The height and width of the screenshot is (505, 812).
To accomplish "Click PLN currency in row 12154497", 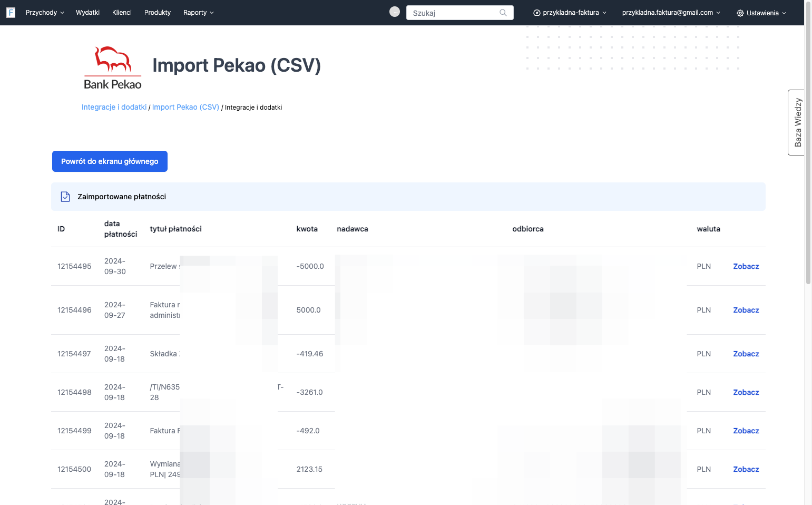I will (x=704, y=354).
